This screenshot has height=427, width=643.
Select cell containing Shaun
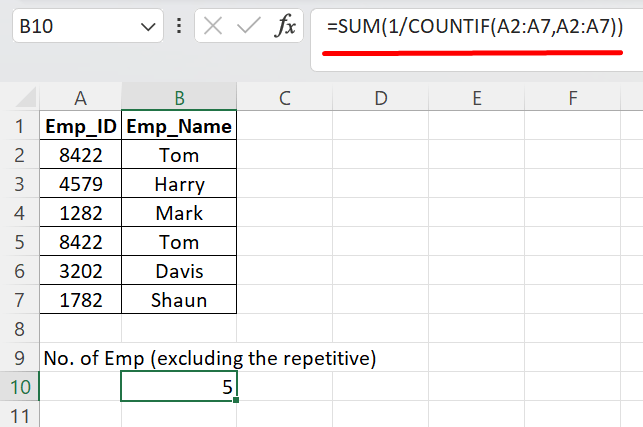pyautogui.click(x=179, y=300)
